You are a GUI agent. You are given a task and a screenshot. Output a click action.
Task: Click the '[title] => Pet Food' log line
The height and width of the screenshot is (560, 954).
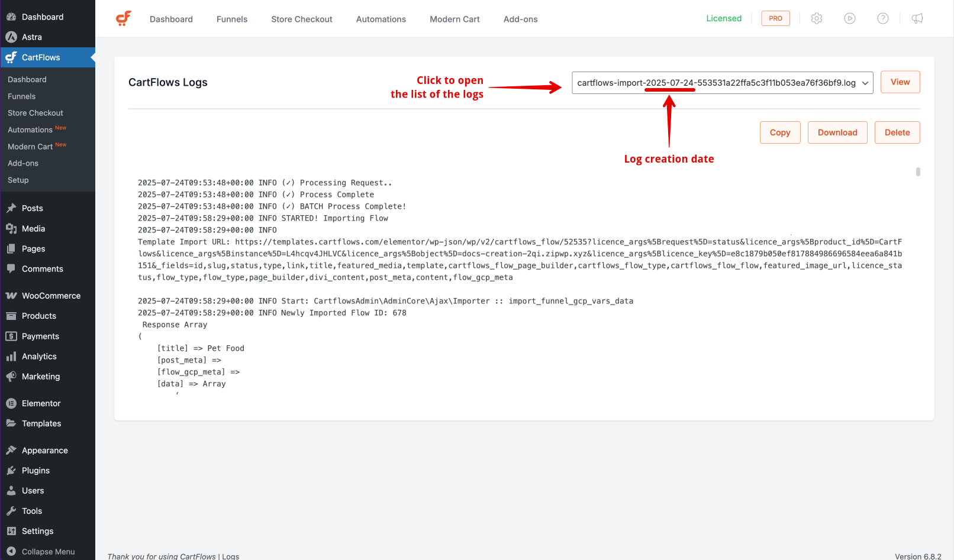[201, 348]
